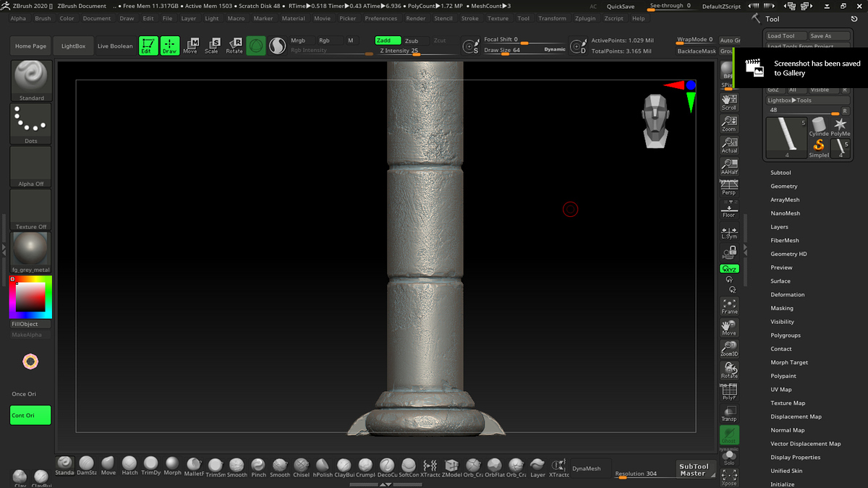Activate the Rotate transform tool
Viewport: 868px width, 488px height.
click(x=234, y=46)
